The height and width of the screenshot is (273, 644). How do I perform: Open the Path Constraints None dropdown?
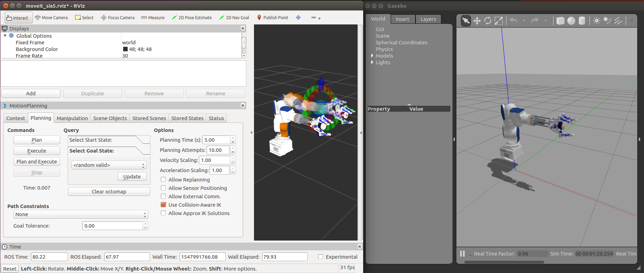click(81, 214)
